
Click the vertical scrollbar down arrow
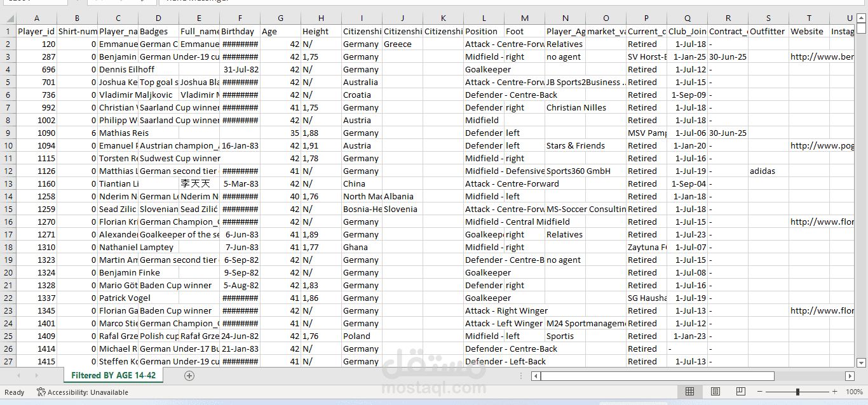coord(862,363)
